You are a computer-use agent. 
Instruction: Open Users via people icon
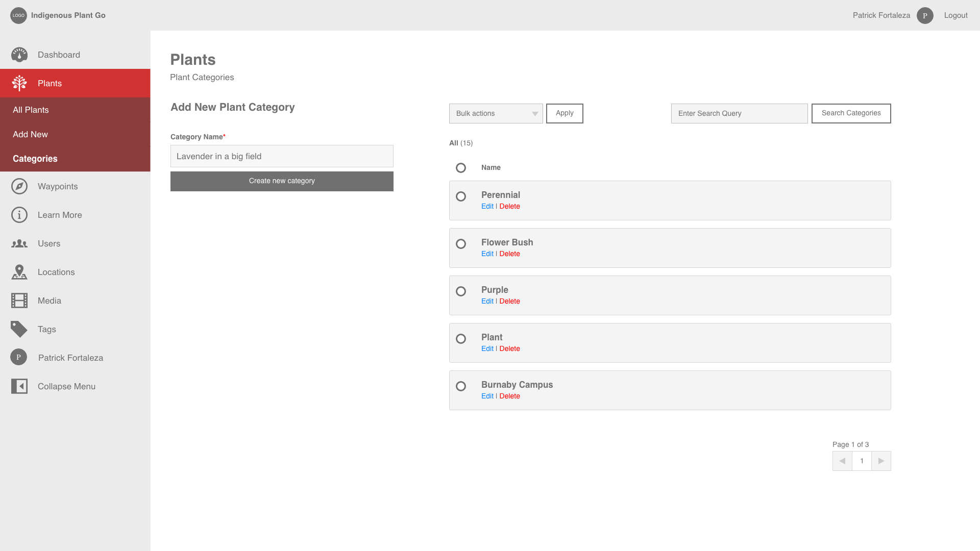tap(19, 243)
